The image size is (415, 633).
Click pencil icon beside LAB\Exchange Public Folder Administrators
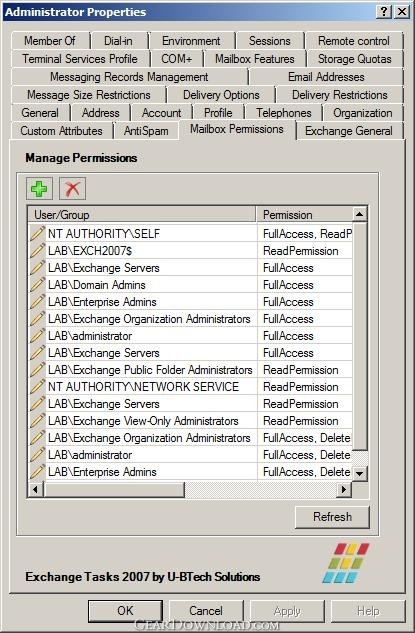pyautogui.click(x=37, y=369)
